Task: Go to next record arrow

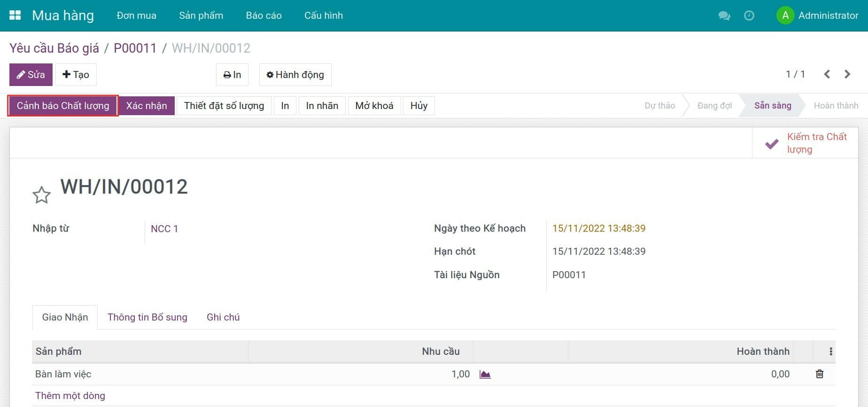Action: (x=847, y=74)
